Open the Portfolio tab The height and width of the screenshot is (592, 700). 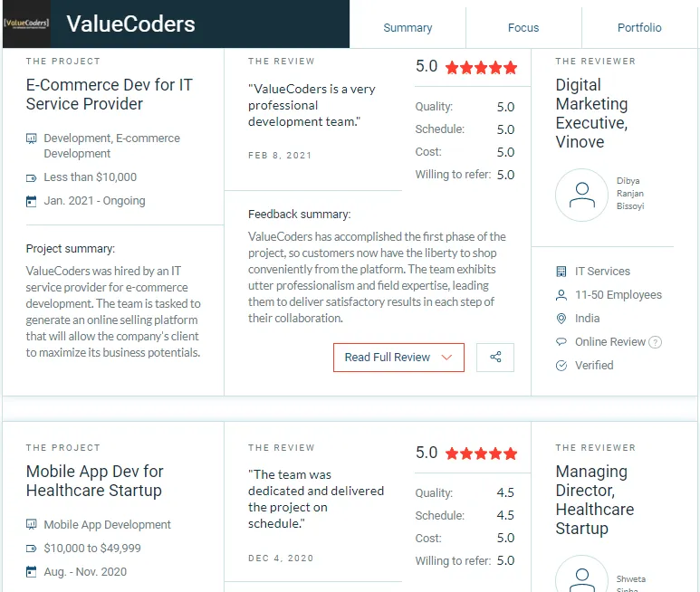[x=639, y=28]
